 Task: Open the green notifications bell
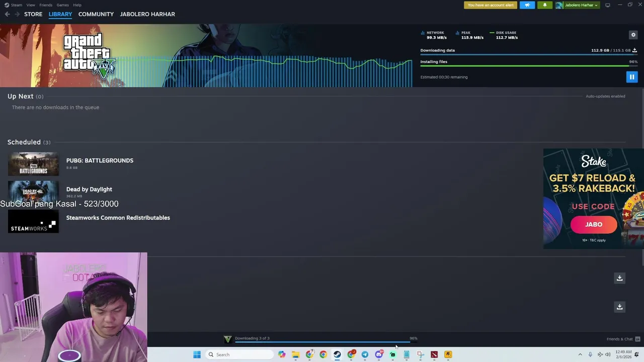click(x=544, y=5)
